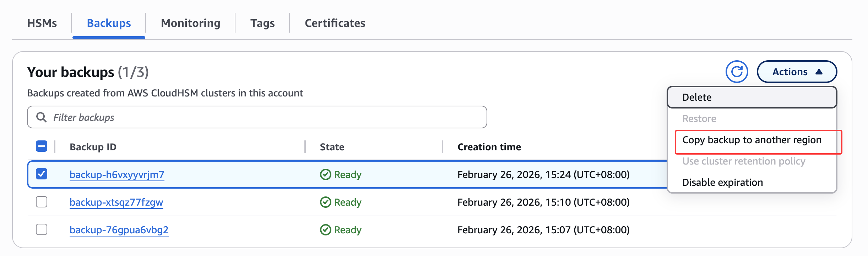The height and width of the screenshot is (256, 868).
Task: Uncheck the backup-h6vxyyvrjm7 checkbox
Action: [x=42, y=174]
